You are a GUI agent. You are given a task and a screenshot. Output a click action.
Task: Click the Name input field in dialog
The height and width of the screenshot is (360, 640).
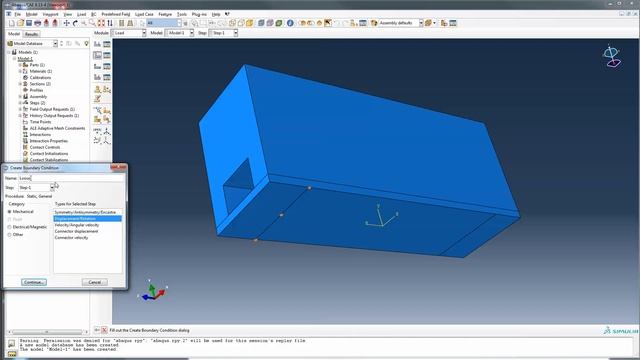click(71, 178)
